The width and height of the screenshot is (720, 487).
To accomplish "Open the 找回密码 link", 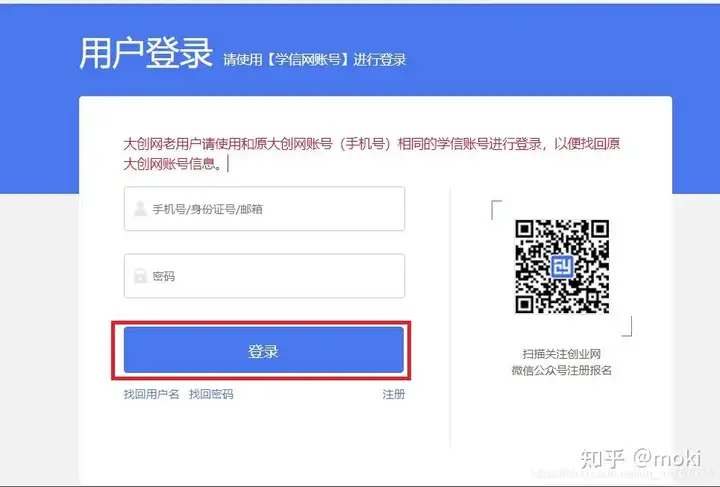I will (211, 394).
